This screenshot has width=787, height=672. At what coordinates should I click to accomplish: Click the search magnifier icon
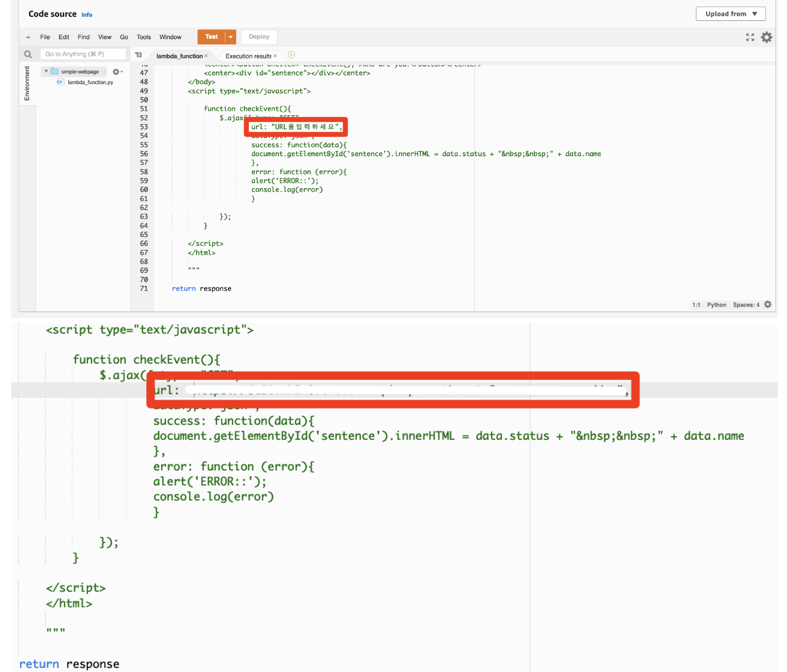pos(28,54)
